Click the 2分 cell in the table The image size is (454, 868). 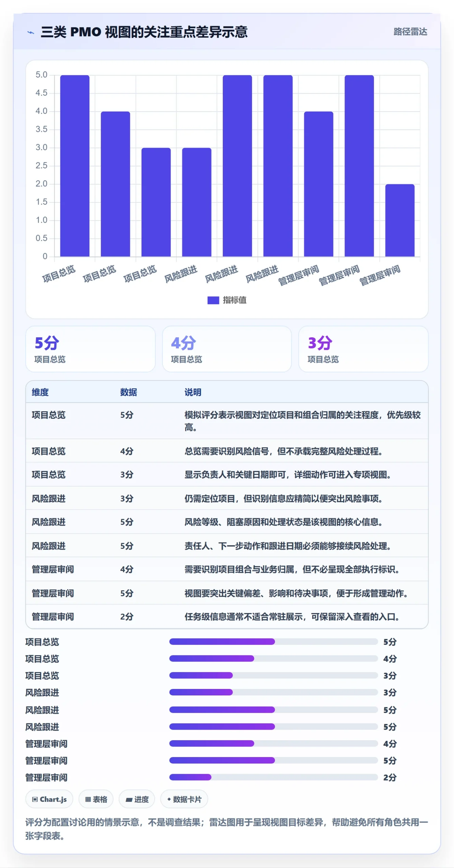click(127, 617)
